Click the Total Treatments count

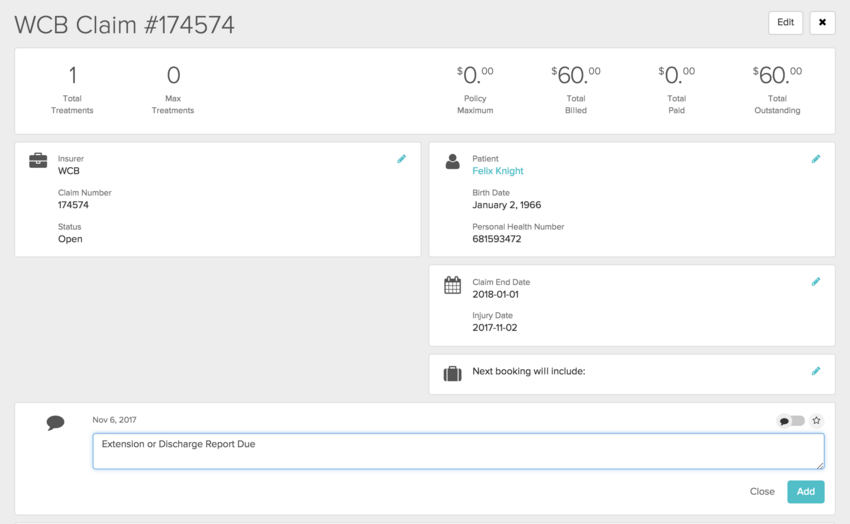coord(72,75)
